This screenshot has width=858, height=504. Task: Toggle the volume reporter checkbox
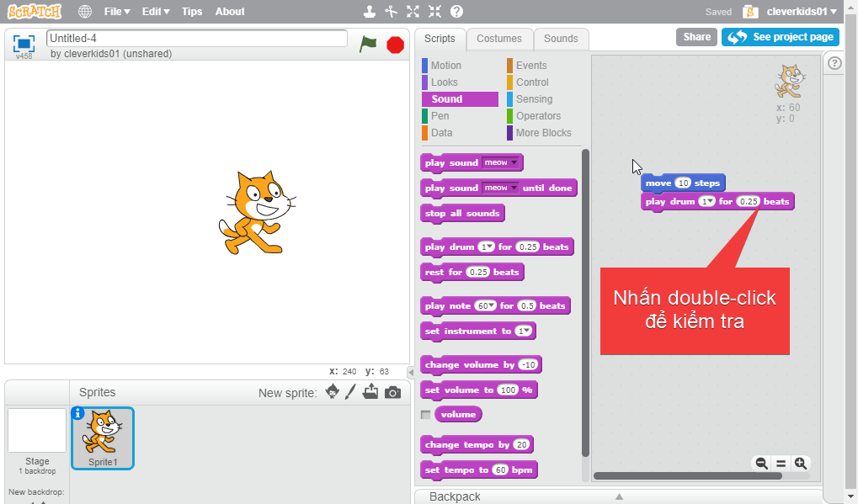click(x=426, y=415)
